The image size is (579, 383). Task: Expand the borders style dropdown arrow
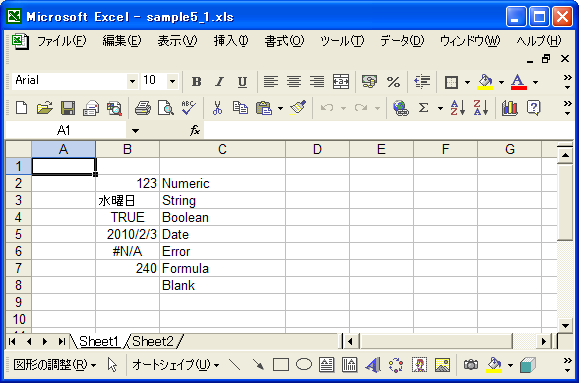(467, 82)
